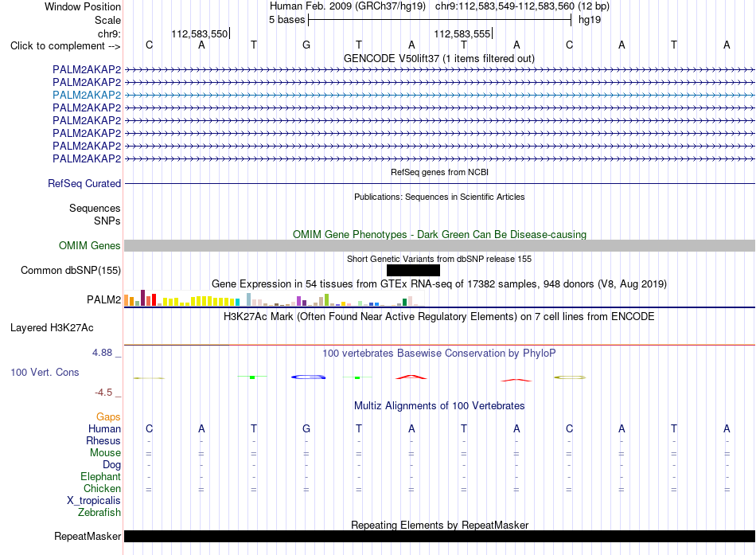Click the blue G conservation logo glyph

point(309,377)
